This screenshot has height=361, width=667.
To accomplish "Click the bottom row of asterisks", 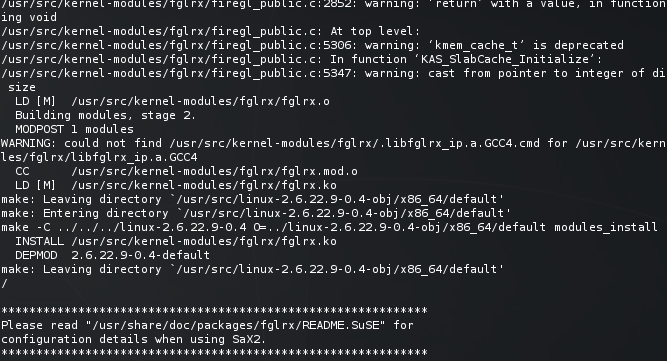I will click(214, 353).
